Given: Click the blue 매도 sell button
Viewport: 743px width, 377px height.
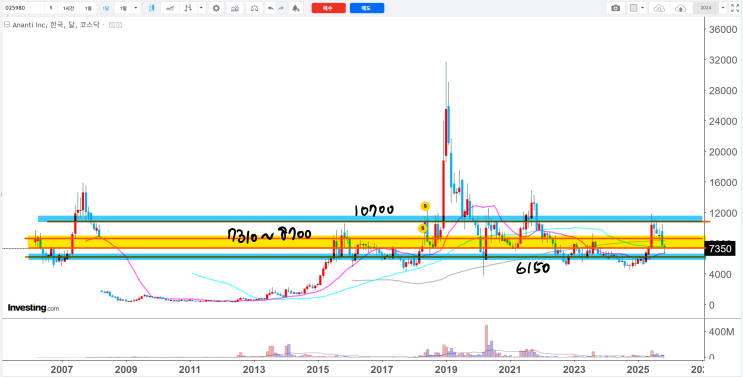Looking at the screenshot, I should click(367, 8).
